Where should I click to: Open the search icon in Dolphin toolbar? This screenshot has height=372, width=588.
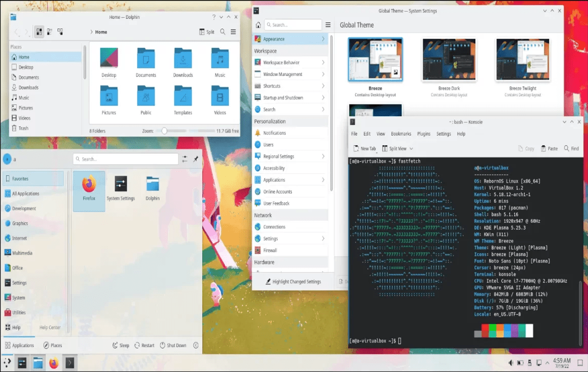pyautogui.click(x=223, y=32)
